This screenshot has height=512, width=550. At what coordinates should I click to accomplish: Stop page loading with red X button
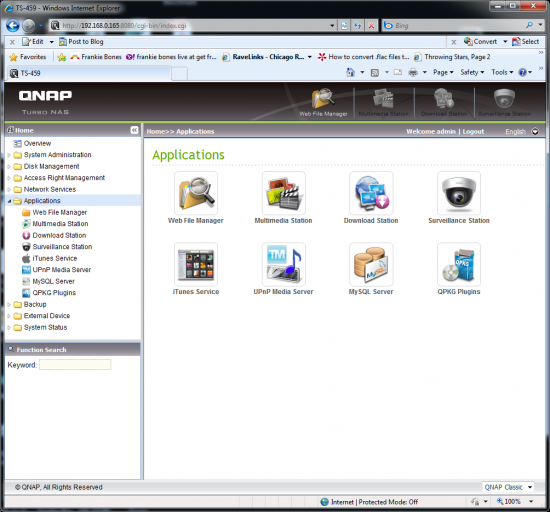(x=371, y=26)
